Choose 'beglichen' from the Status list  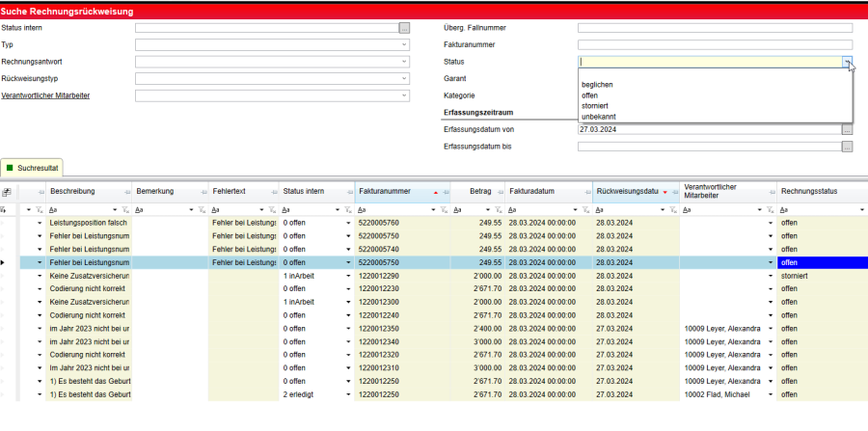pos(597,85)
